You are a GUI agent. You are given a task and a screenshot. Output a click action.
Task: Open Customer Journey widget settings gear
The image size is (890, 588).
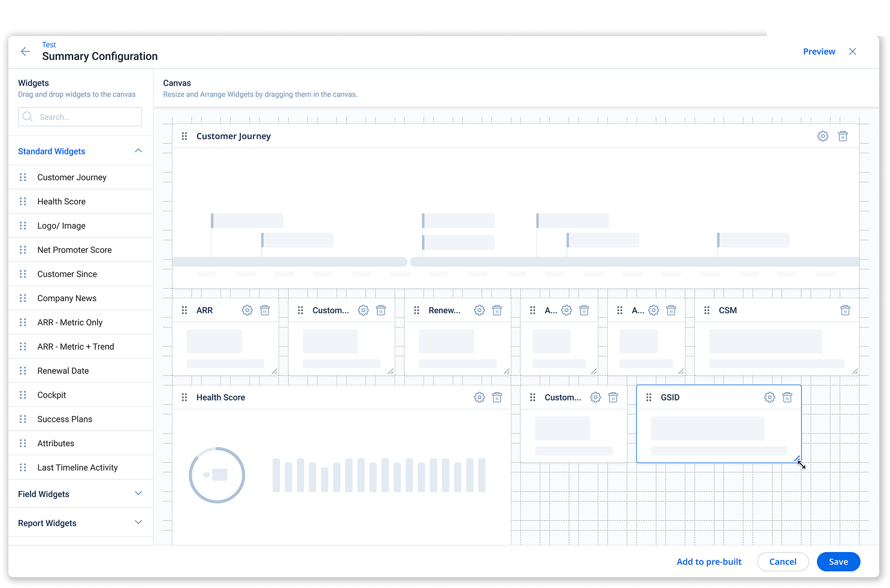click(823, 137)
